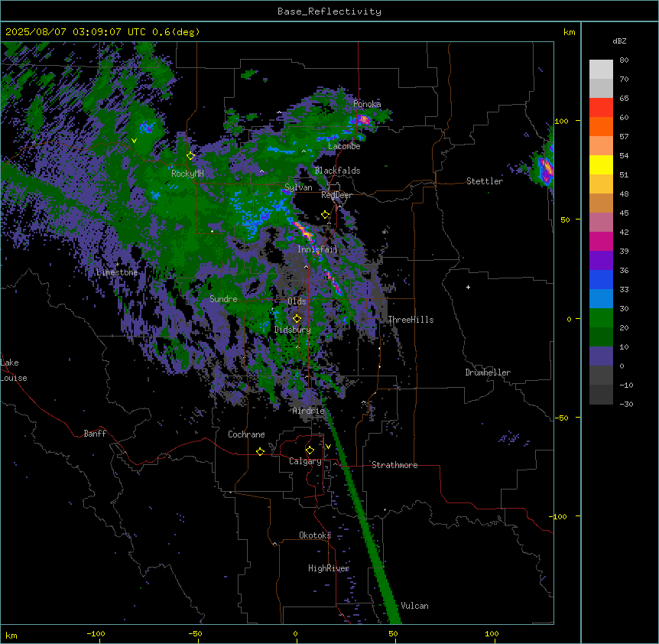Click the white plus marker north of Drumheller
Image resolution: width=659 pixels, height=644 pixels.
click(468, 287)
